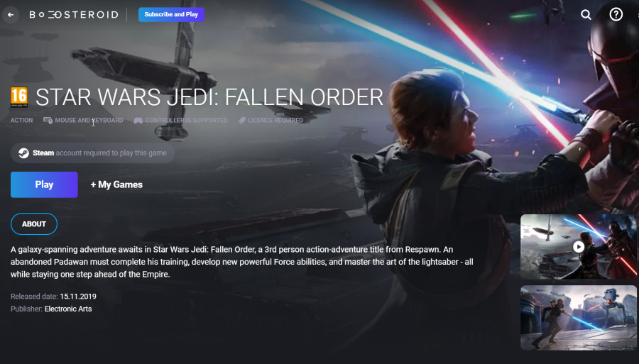Image resolution: width=639 pixels, height=364 pixels.
Task: Open the AT-ST gameplay screenshot thumbnail
Action: point(578,318)
